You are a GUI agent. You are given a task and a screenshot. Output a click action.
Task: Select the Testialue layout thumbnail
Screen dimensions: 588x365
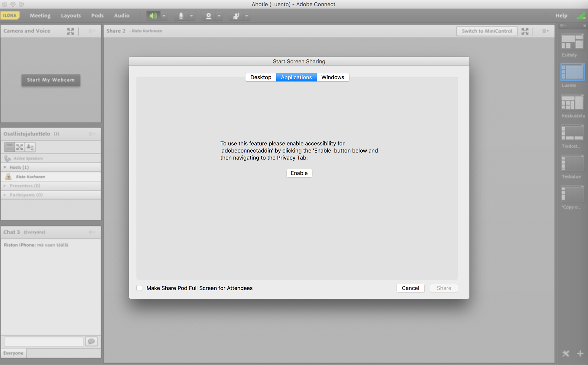[572, 163]
